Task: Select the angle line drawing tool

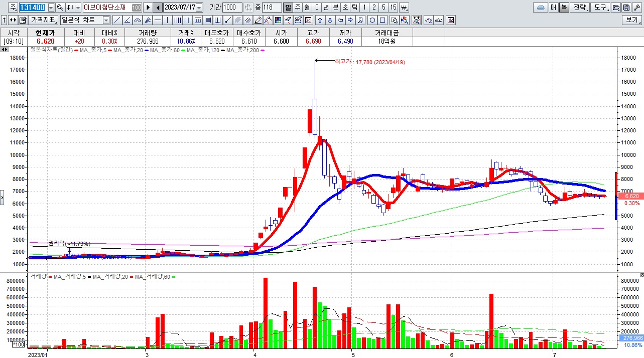Action: click(127, 20)
